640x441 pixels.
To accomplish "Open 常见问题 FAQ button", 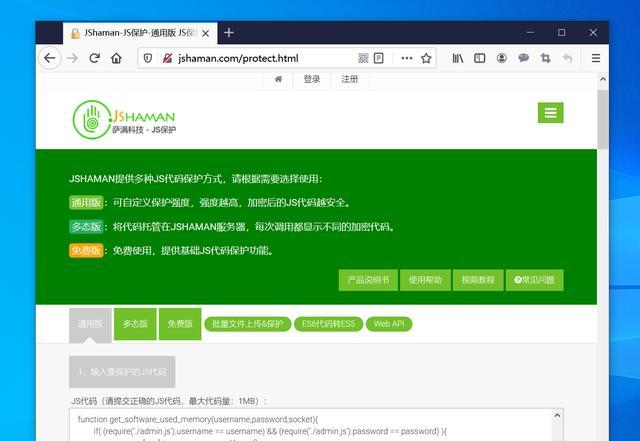I will click(x=535, y=280).
